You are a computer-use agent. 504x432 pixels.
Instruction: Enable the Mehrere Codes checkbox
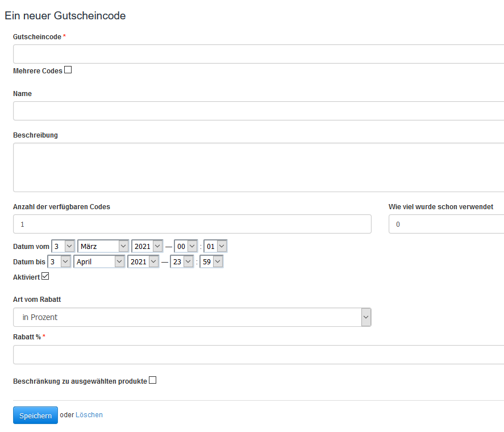coord(68,69)
